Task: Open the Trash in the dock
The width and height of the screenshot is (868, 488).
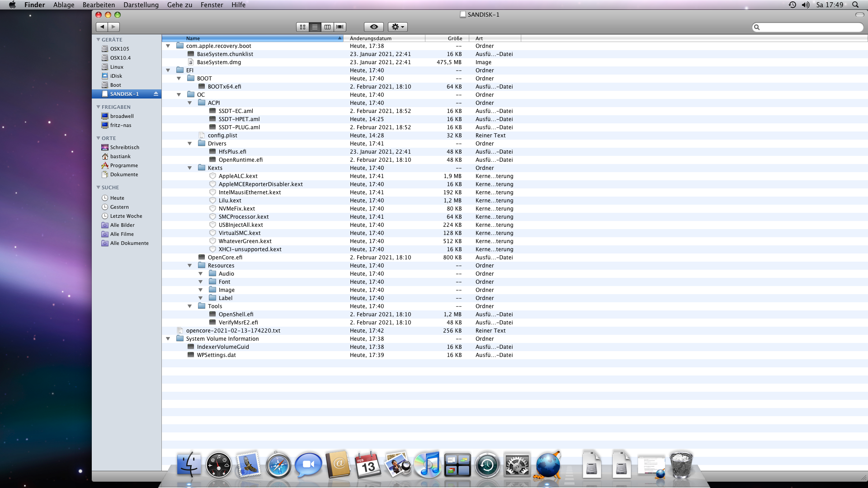Action: coord(681,465)
